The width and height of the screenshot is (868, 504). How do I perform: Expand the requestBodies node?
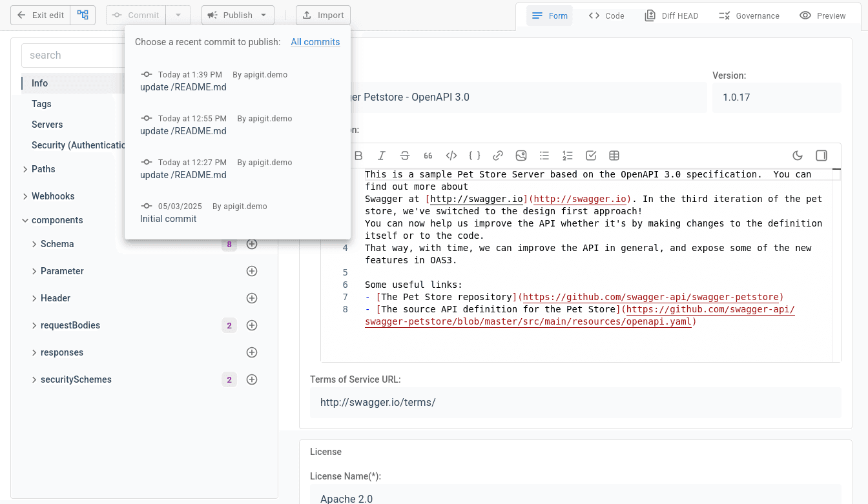[34, 325]
